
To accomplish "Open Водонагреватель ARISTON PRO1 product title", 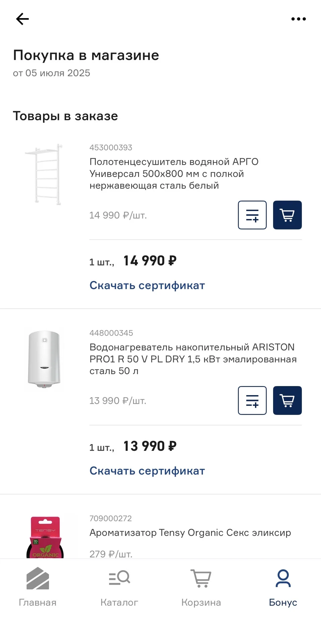I will (193, 359).
